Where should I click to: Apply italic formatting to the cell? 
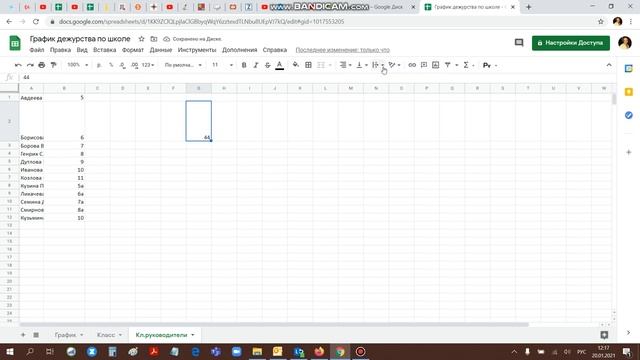coord(256,65)
